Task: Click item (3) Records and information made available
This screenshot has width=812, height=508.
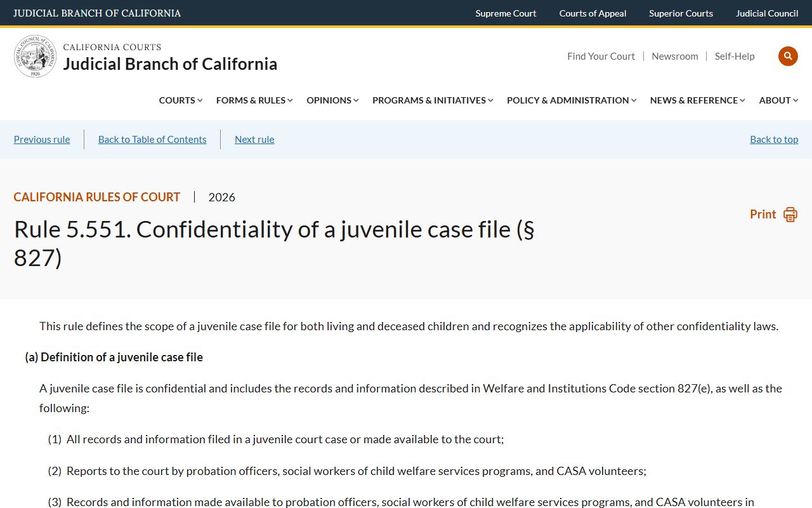Action: coord(401,502)
